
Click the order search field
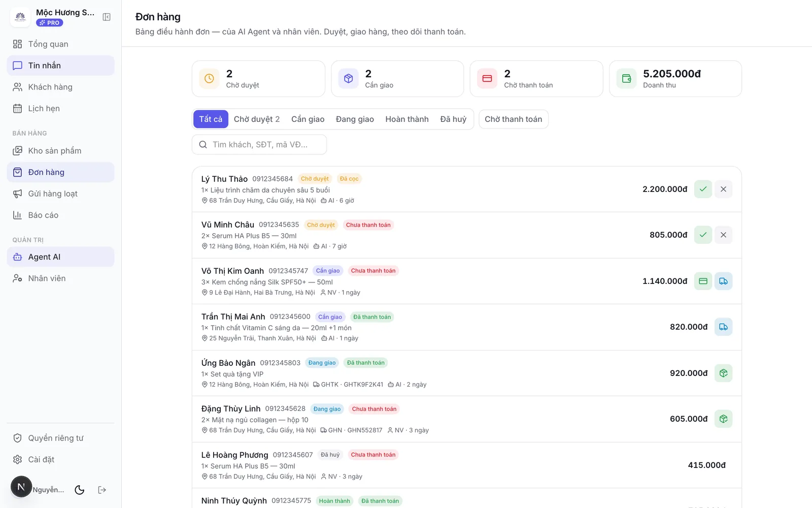(x=259, y=145)
